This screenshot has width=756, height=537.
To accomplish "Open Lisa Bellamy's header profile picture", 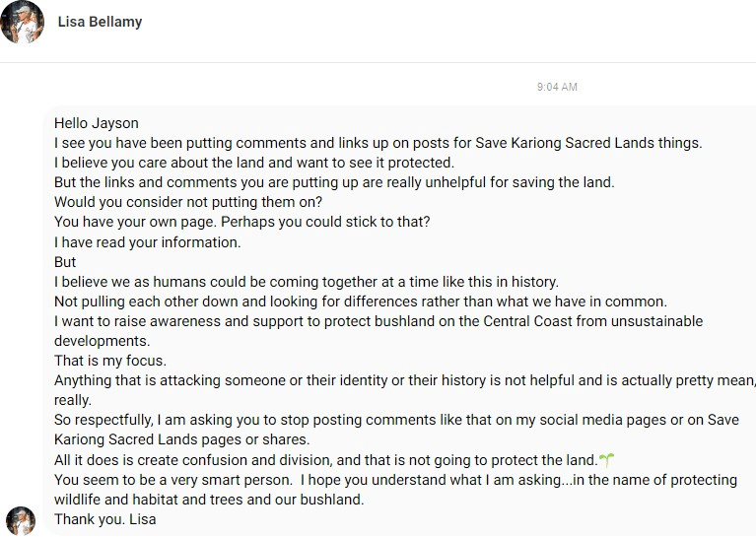I will point(22,22).
